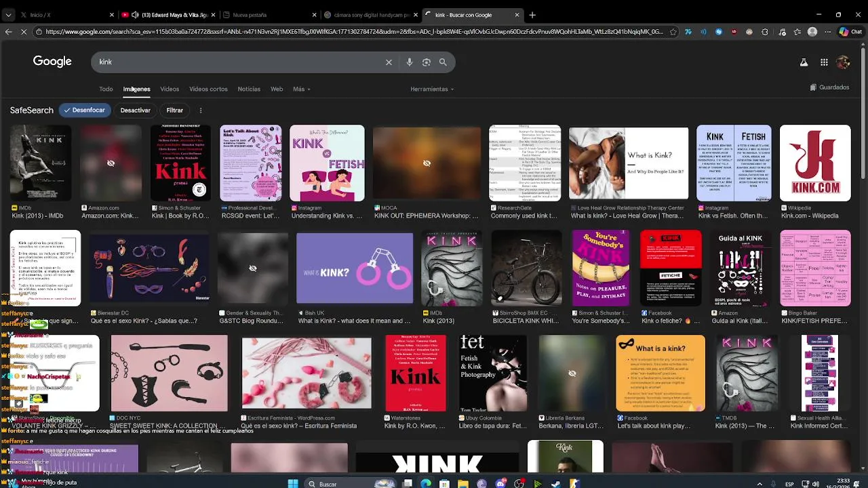This screenshot has height=488, width=868.
Task: Open Windows Start menu
Action: click(x=293, y=483)
